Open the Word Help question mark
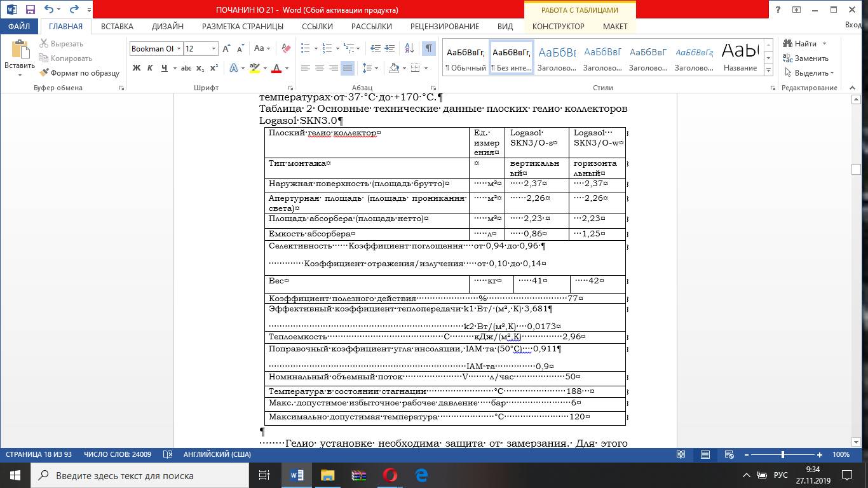This screenshot has height=488, width=868. point(778,10)
